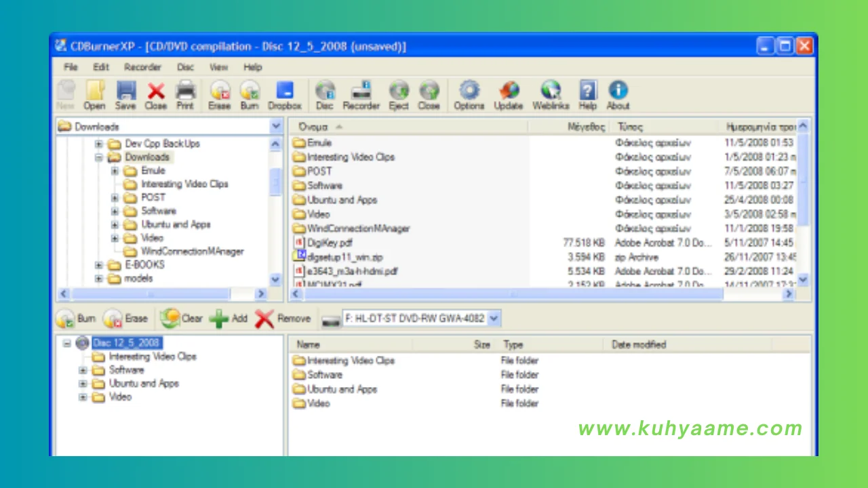
Task: Expand the E-BOOKS tree node
Action: [x=99, y=265]
